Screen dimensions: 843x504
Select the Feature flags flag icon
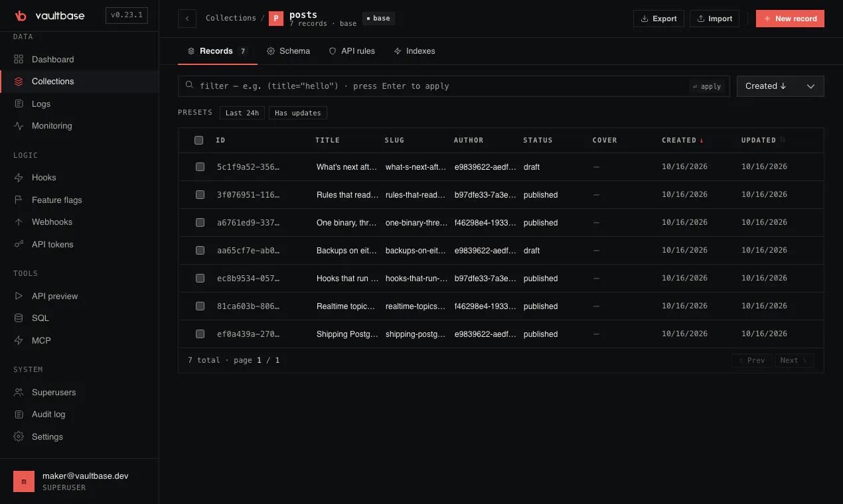19,200
